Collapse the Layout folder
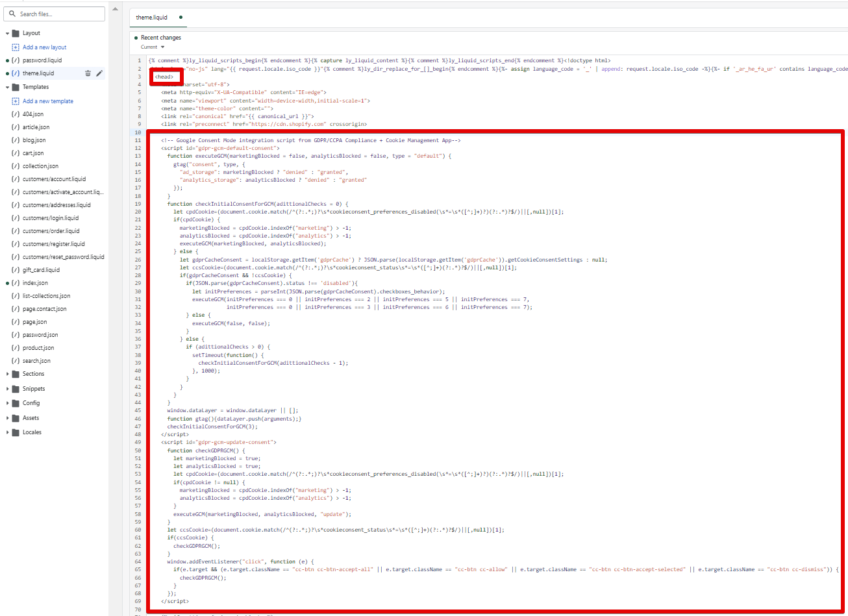The height and width of the screenshot is (616, 848). (x=7, y=33)
